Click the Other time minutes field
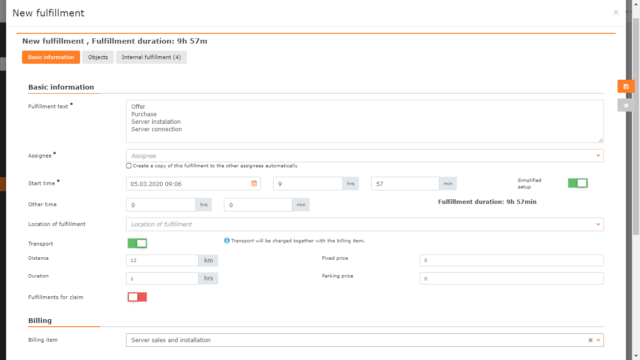640x360 pixels. coord(258,205)
